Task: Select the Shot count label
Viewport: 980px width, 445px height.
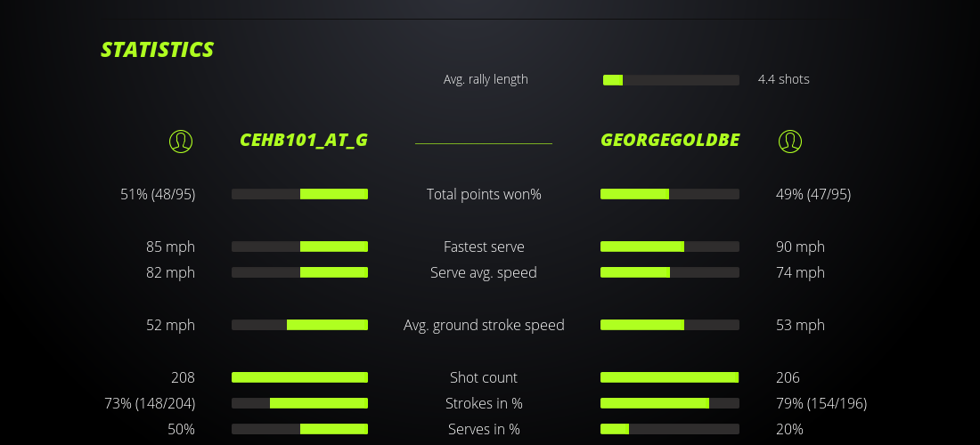Action: (484, 377)
